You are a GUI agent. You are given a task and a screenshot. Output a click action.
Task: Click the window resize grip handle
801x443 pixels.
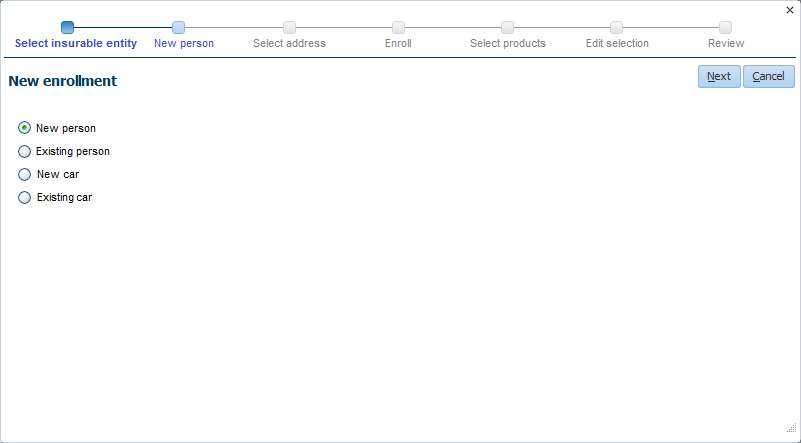(x=791, y=428)
